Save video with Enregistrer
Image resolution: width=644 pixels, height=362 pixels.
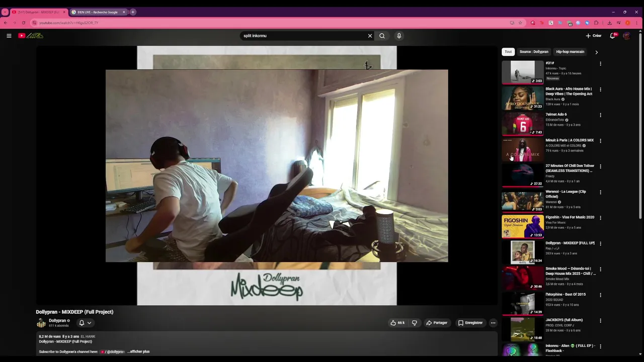(x=470, y=323)
